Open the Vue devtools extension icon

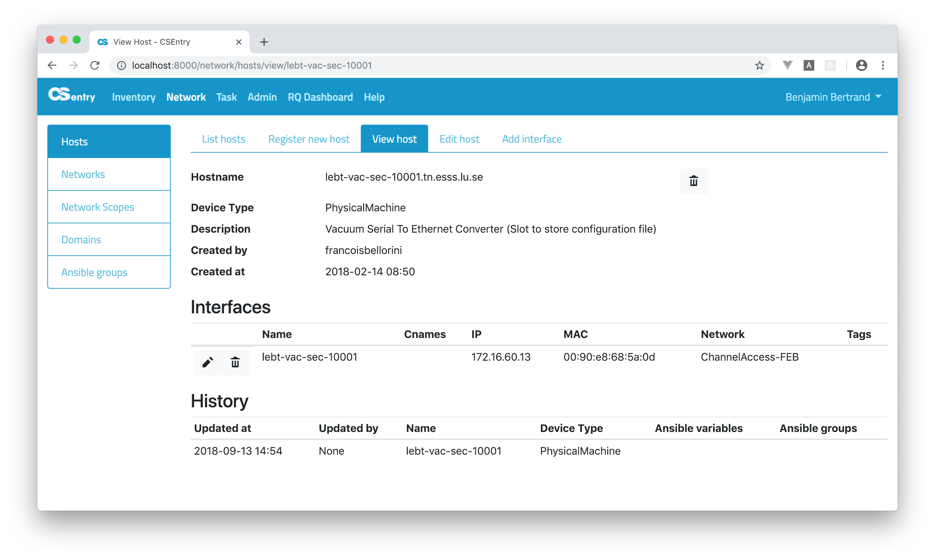[787, 65]
